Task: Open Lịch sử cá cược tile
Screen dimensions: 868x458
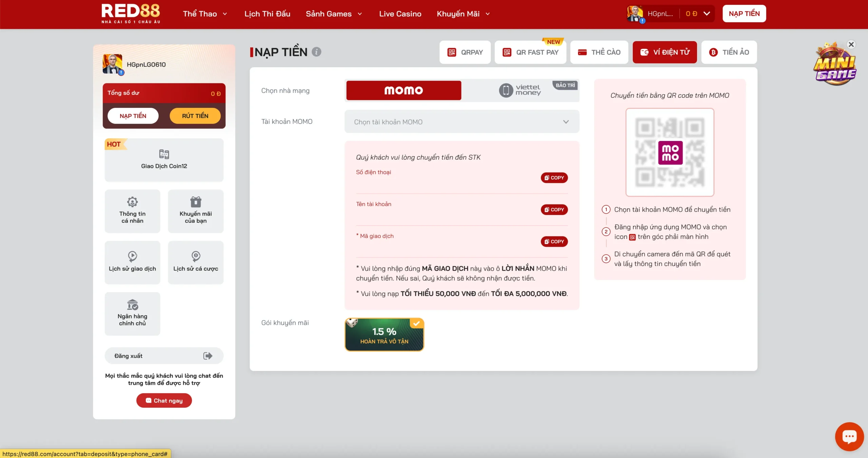Action: [196, 262]
